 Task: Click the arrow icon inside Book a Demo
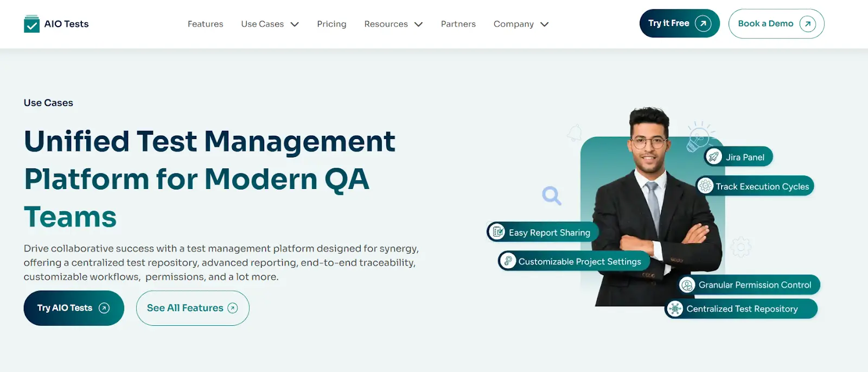[807, 23]
